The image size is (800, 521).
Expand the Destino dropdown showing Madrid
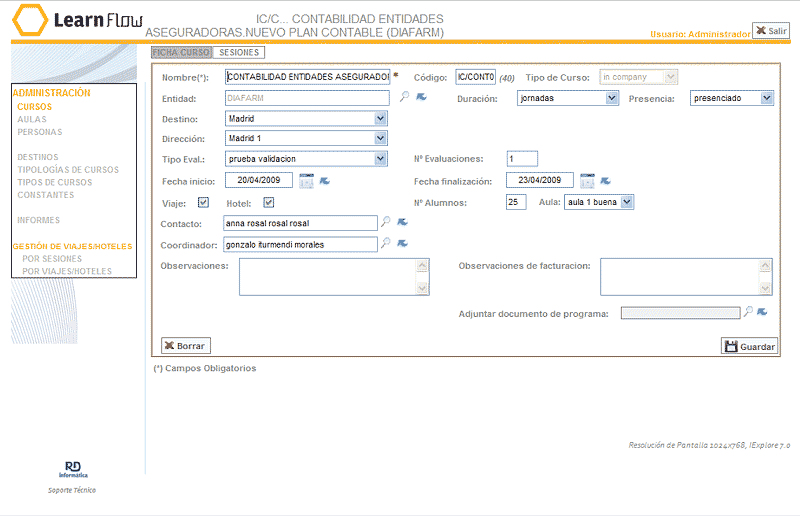coord(380,118)
